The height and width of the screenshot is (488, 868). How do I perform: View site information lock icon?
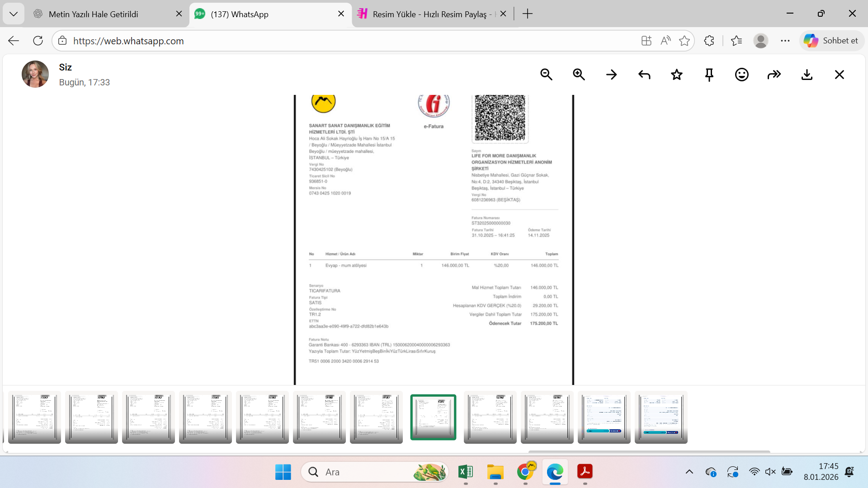pyautogui.click(x=62, y=41)
